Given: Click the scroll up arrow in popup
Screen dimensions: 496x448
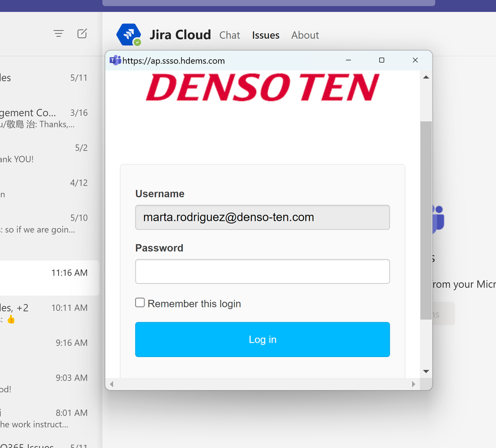Looking at the screenshot, I should click(426, 77).
